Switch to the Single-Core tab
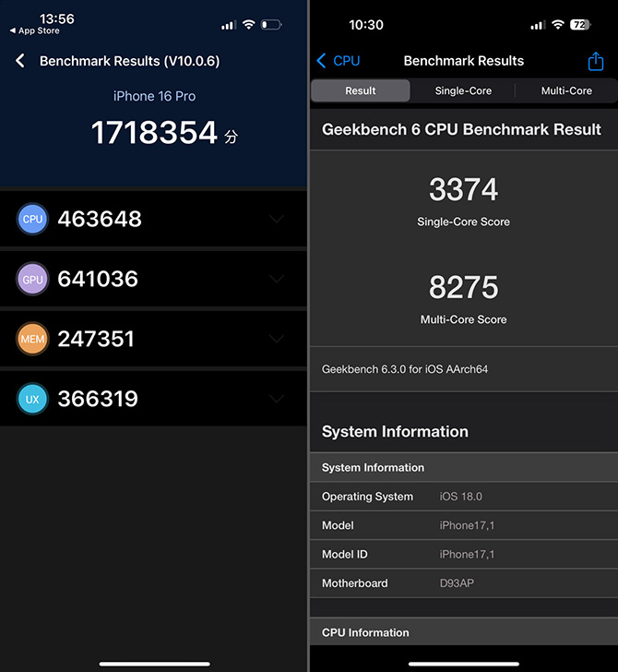 pos(463,90)
